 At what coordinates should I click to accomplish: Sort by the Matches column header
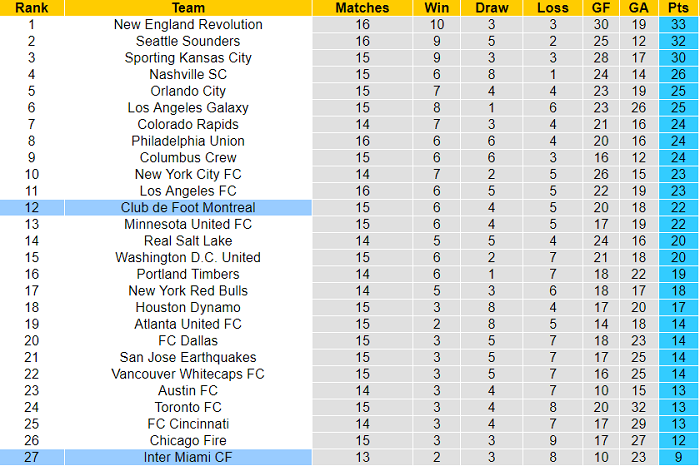362,8
